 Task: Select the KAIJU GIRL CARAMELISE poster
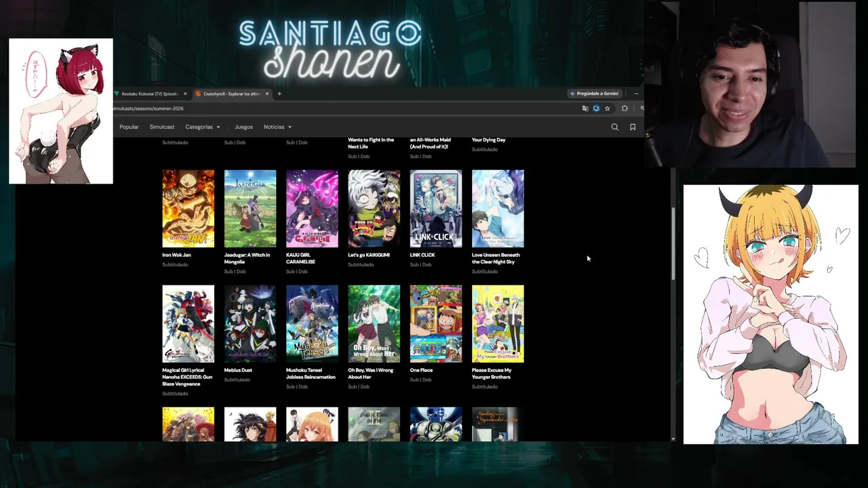point(312,209)
